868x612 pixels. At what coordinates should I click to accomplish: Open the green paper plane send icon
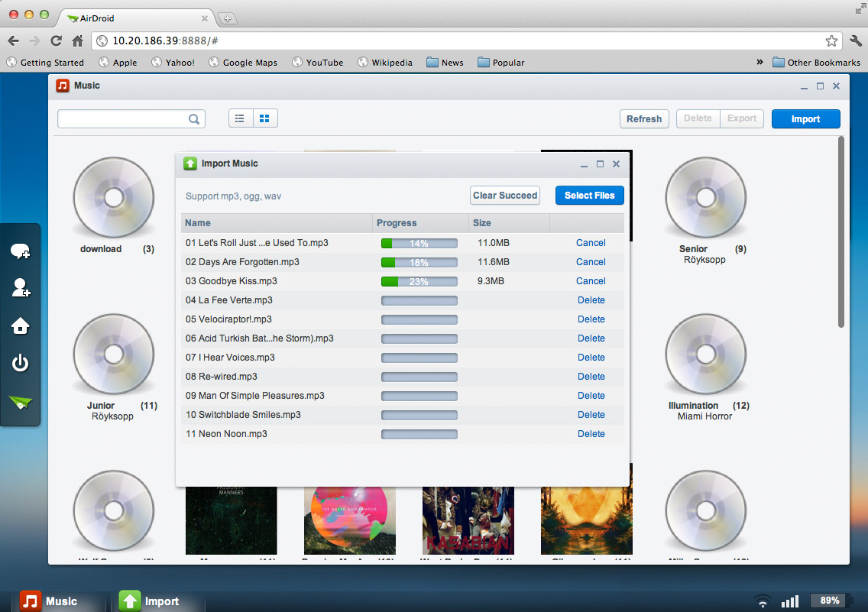point(21,400)
